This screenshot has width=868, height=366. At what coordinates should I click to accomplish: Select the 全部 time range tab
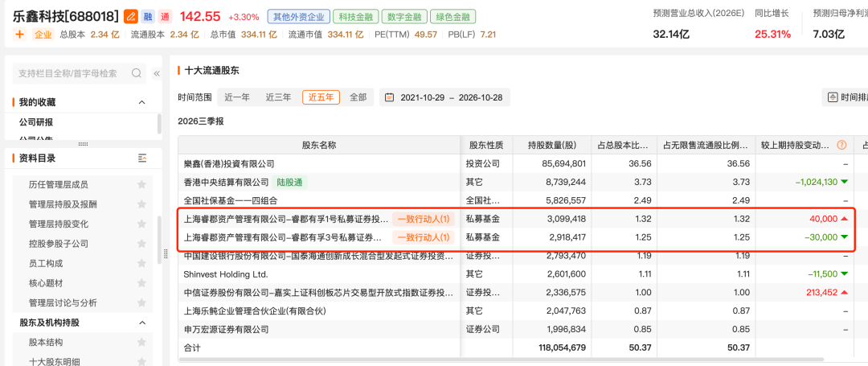[x=358, y=97]
